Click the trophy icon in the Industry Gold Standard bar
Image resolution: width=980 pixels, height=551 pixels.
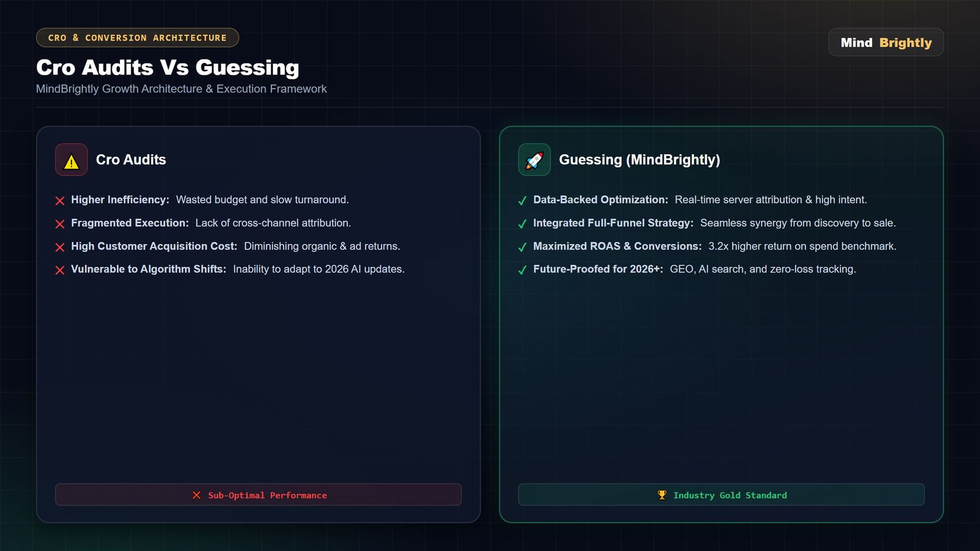(x=662, y=495)
